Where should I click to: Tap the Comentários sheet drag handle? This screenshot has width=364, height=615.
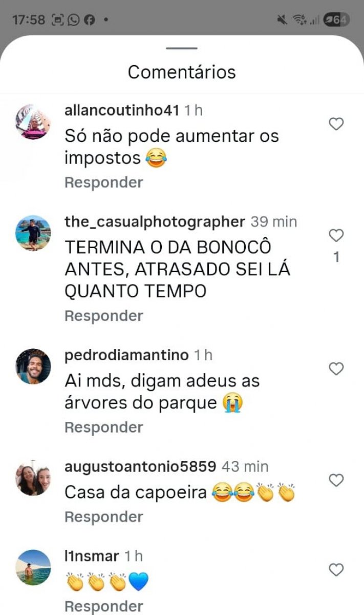[x=182, y=48]
